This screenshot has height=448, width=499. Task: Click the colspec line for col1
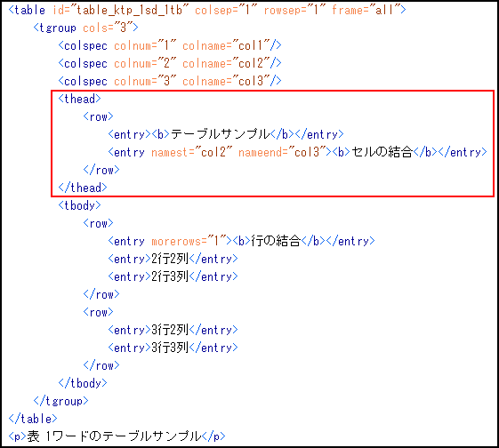coord(170,46)
